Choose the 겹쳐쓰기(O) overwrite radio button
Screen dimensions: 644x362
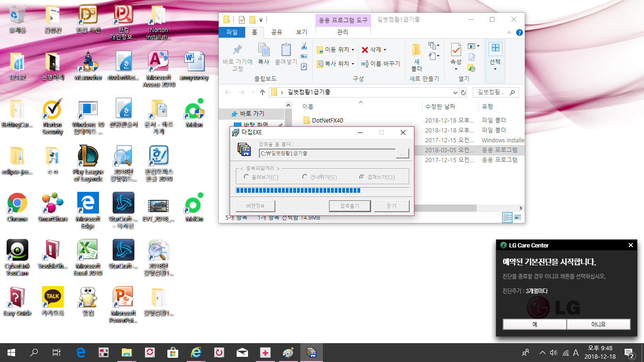[x=362, y=177]
